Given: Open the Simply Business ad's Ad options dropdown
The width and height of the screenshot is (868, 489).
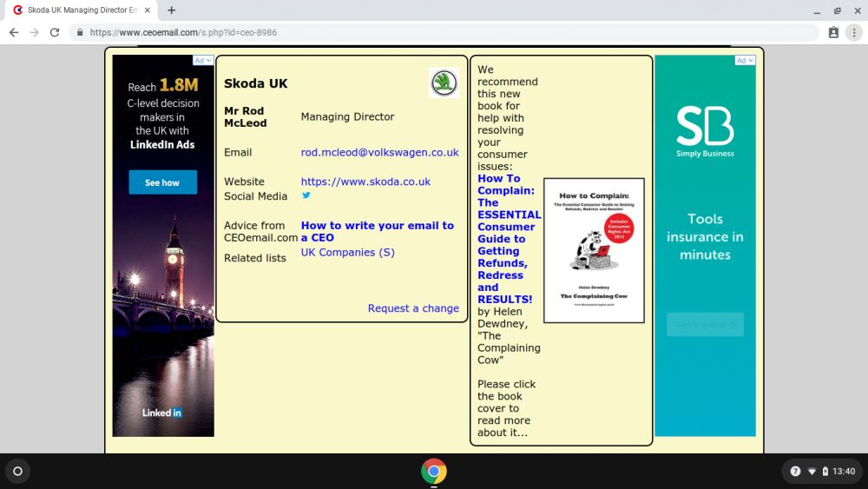Looking at the screenshot, I should (745, 60).
